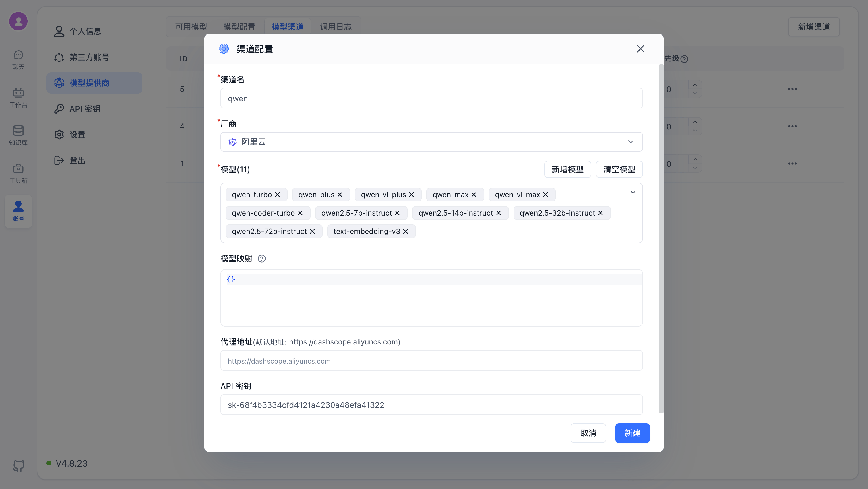Switch to the 调用日志 tab

click(x=335, y=27)
